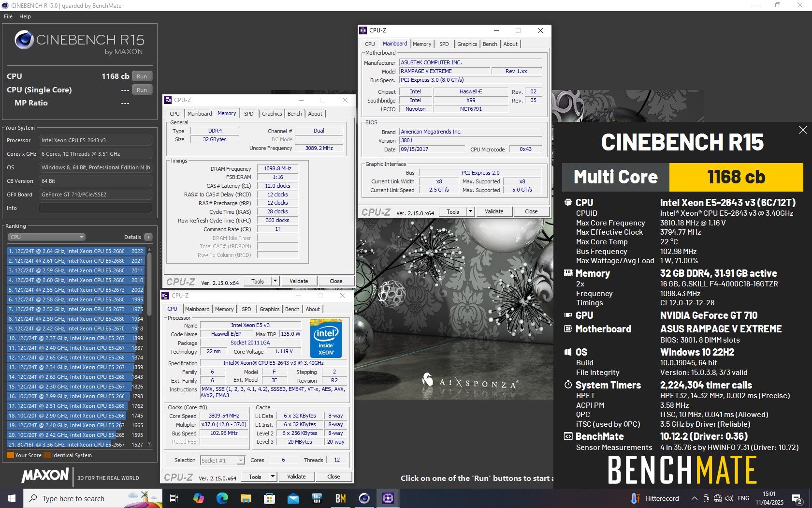Open the ENG language indicator
Image resolution: width=812 pixels, height=508 pixels.
744,498
